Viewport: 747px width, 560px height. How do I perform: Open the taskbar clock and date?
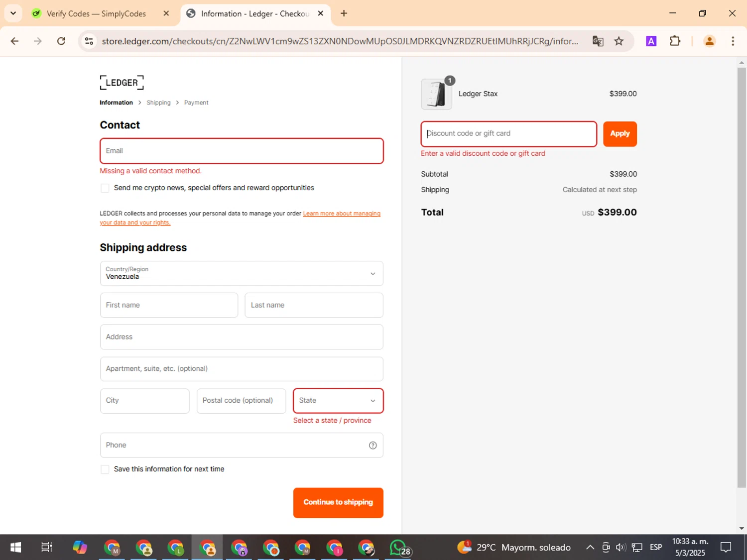pyautogui.click(x=690, y=548)
